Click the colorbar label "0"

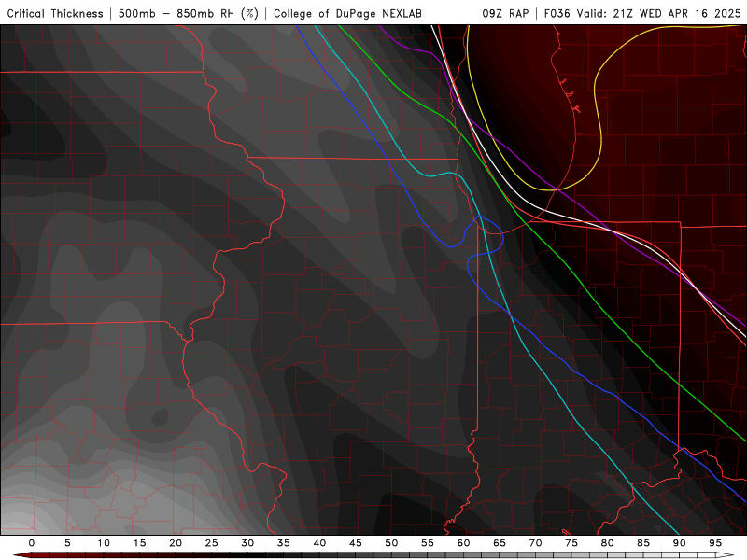(32, 543)
